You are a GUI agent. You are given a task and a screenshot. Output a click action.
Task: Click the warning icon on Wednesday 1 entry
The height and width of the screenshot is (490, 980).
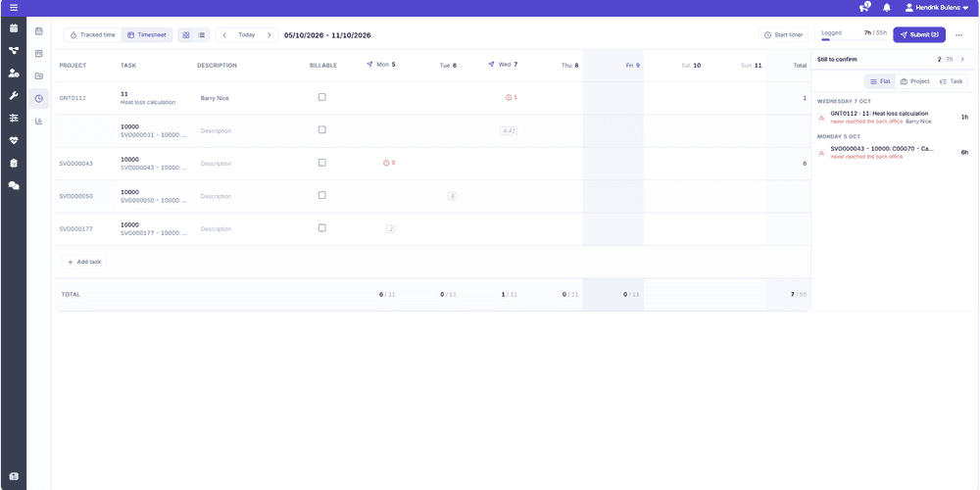pos(508,97)
